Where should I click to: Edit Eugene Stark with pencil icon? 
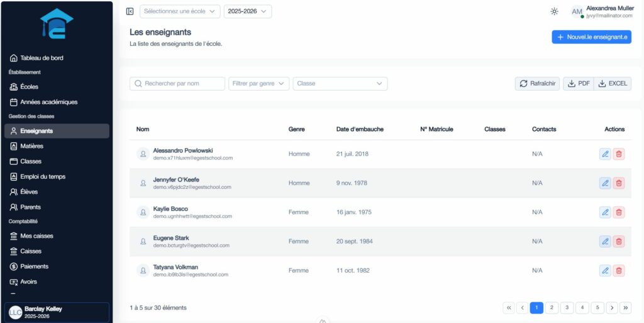click(x=605, y=242)
